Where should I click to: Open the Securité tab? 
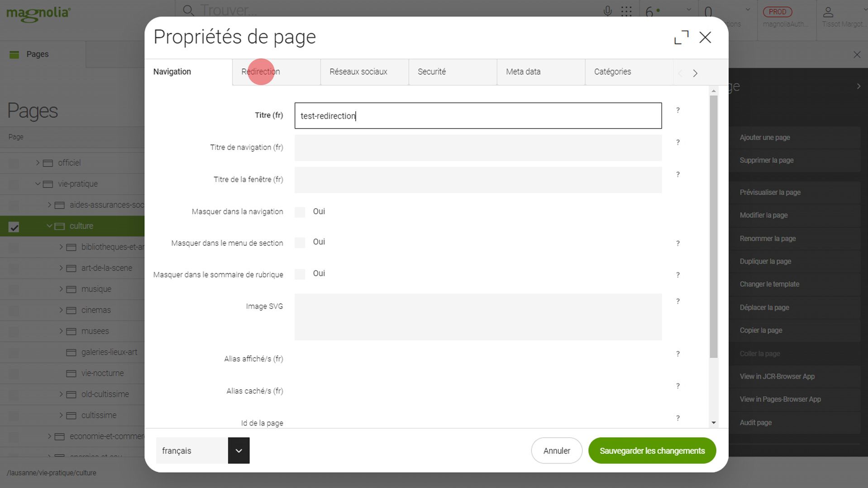point(453,72)
